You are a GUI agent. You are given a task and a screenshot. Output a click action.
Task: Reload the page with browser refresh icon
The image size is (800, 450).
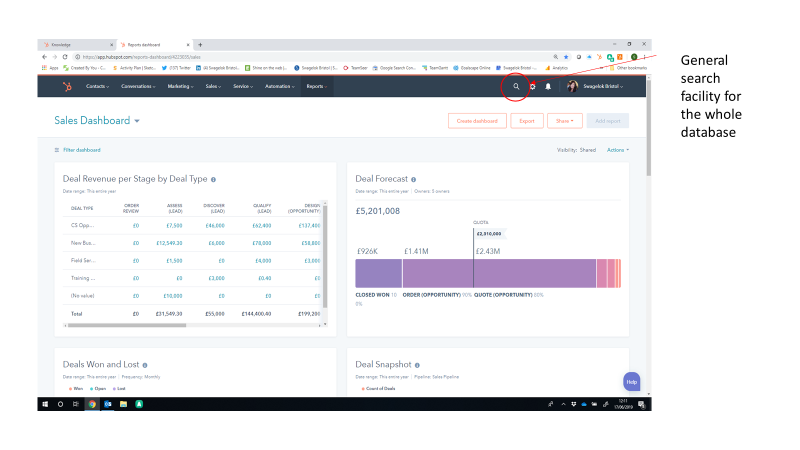pyautogui.click(x=65, y=57)
